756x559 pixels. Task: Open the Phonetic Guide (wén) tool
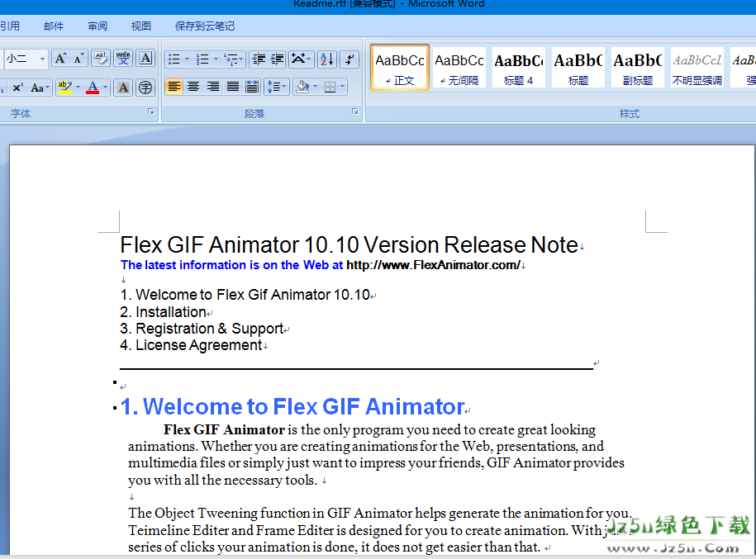pos(123,59)
